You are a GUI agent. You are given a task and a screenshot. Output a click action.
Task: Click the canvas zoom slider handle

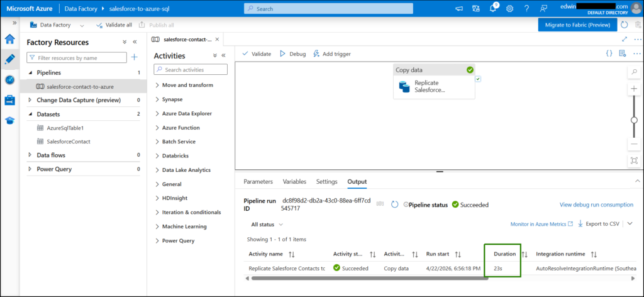(x=634, y=120)
